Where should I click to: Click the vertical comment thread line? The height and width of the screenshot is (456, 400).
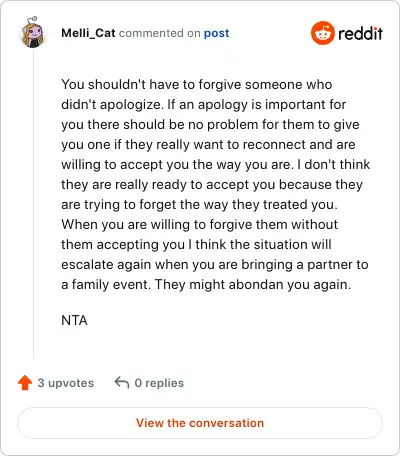click(x=33, y=203)
